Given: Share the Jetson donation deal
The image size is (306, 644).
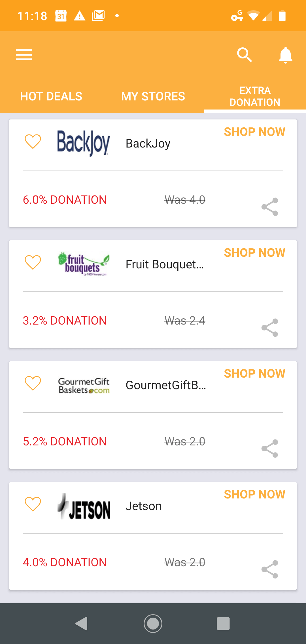Looking at the screenshot, I should point(270,569).
